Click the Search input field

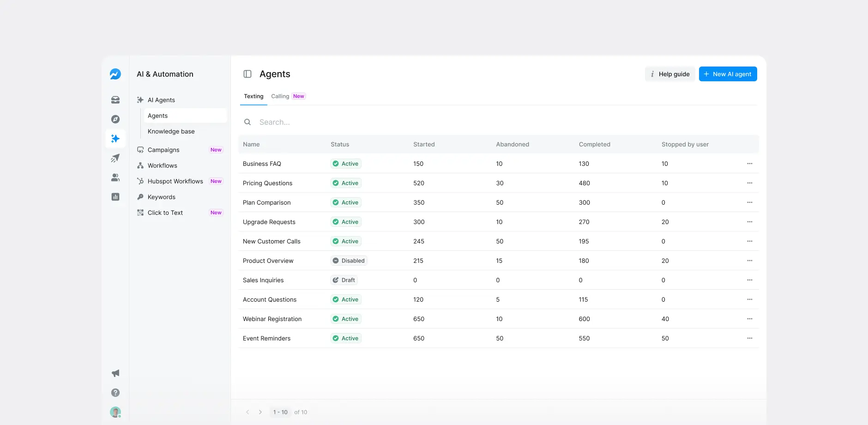[499, 122]
